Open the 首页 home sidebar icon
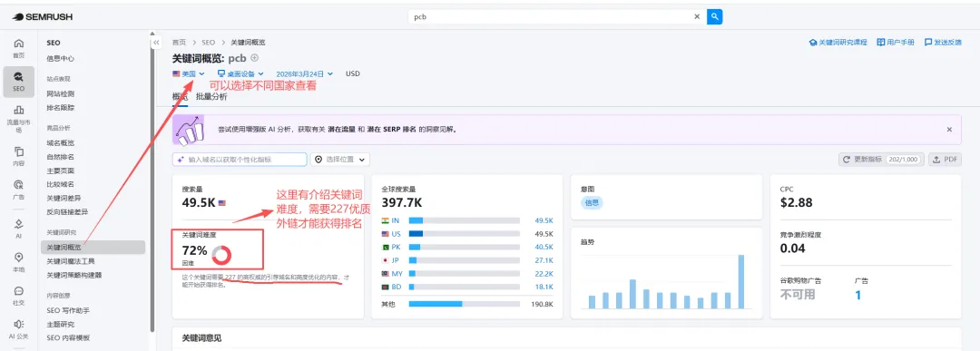The image size is (980, 351). [x=19, y=47]
